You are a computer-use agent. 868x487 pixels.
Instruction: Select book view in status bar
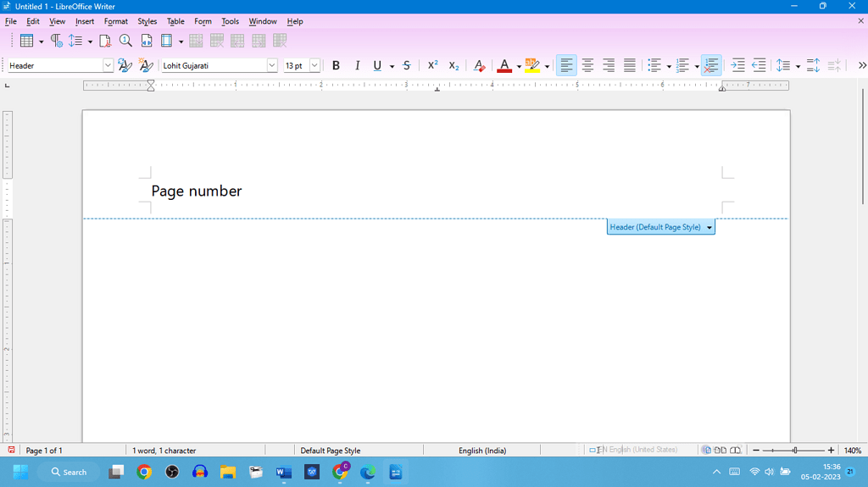click(x=735, y=451)
